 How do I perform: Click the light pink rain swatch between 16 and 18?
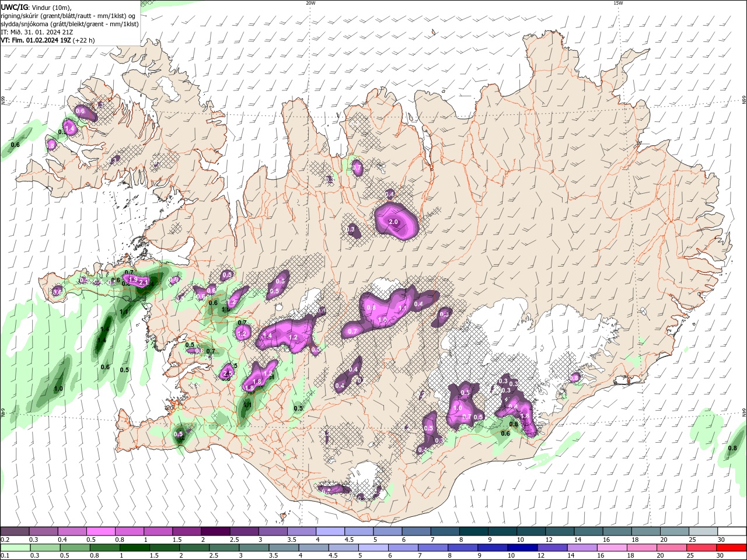coord(612,548)
